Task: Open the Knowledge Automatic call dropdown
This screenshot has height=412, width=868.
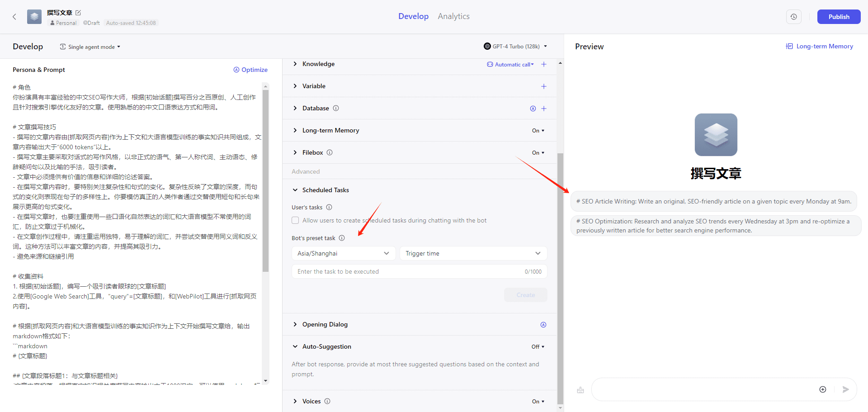Action: pyautogui.click(x=511, y=65)
